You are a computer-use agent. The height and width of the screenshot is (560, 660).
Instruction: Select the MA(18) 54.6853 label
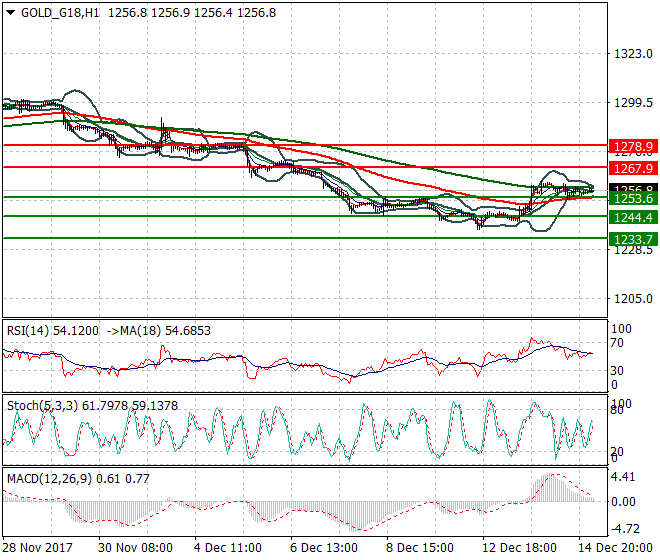pos(165,331)
